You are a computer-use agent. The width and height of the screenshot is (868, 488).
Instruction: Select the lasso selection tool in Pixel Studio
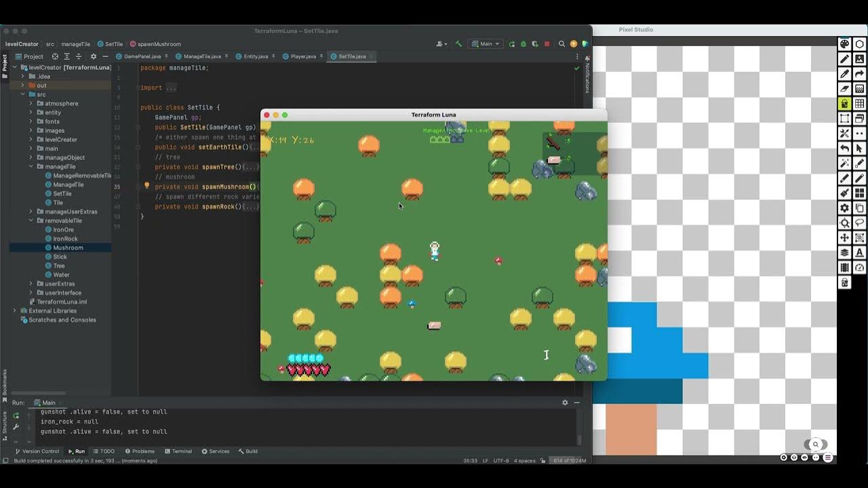[859, 223]
